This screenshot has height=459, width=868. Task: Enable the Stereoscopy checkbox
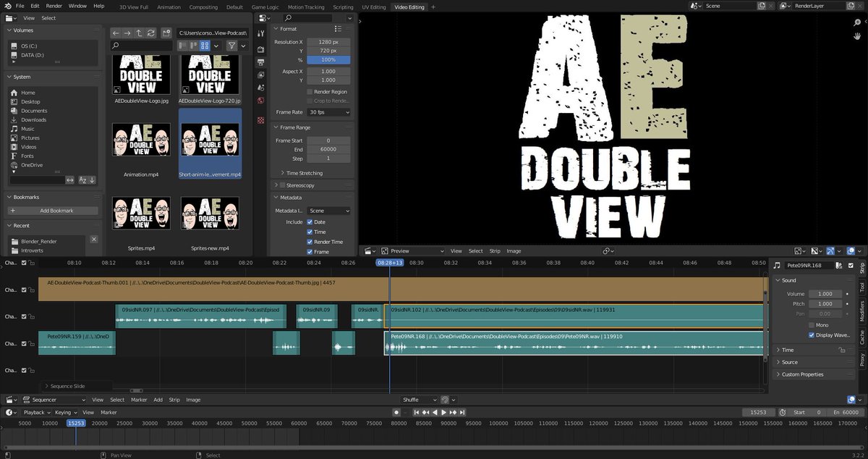281,185
